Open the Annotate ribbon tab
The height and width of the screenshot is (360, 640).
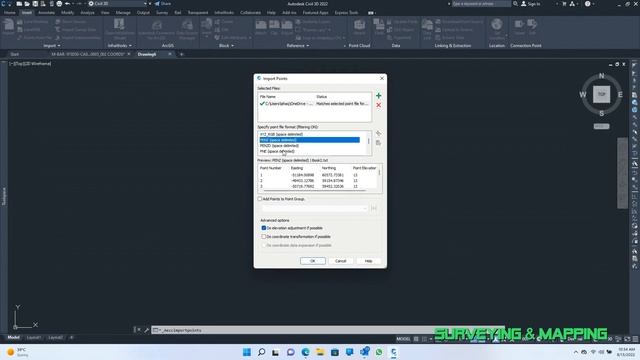(x=46, y=13)
